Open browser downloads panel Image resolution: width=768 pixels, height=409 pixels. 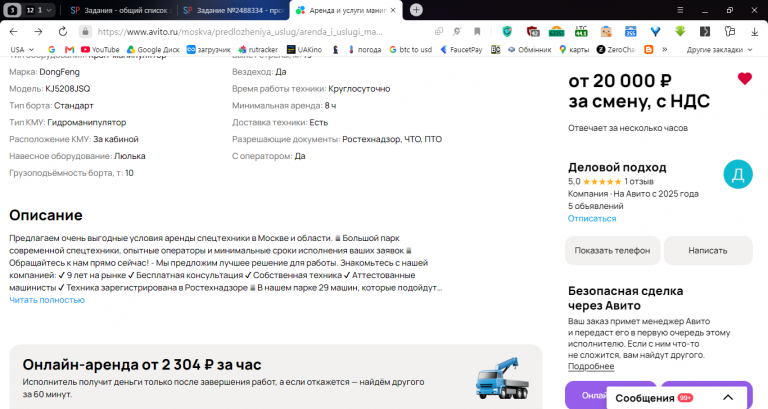754,31
